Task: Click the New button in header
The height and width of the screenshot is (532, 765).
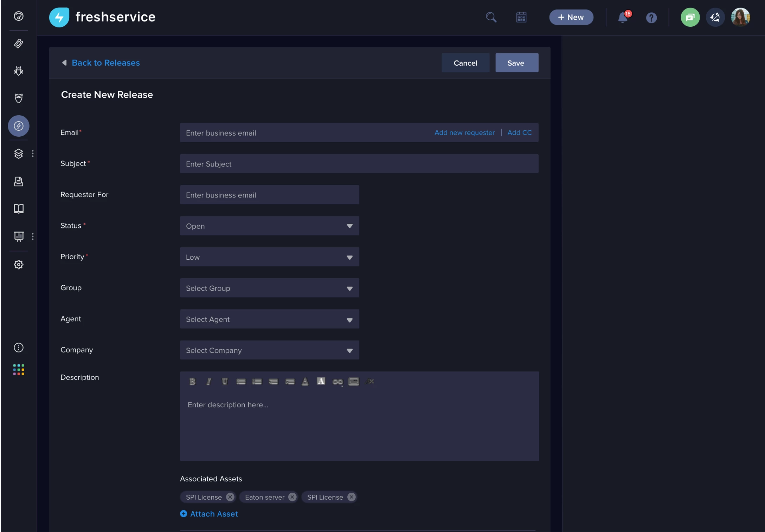Action: (571, 17)
